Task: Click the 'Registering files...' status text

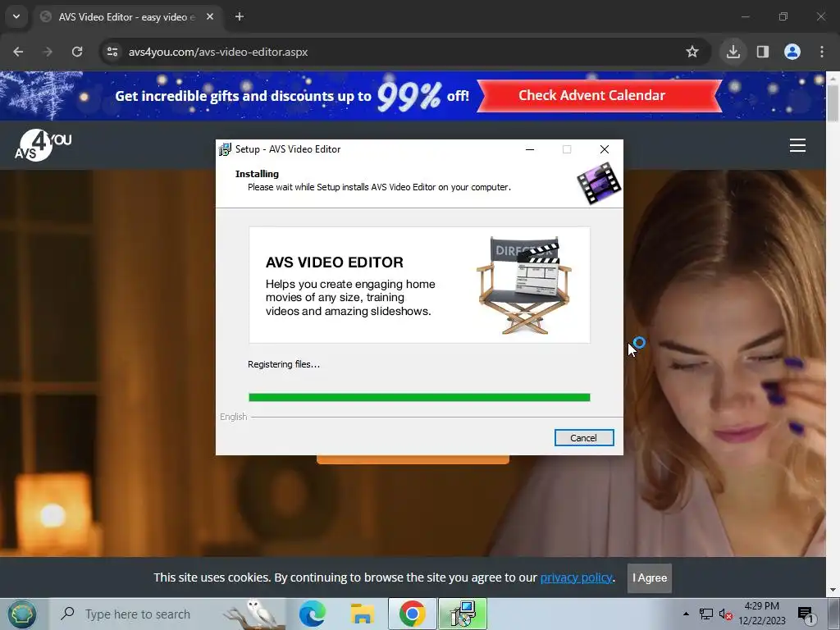Action: click(283, 364)
